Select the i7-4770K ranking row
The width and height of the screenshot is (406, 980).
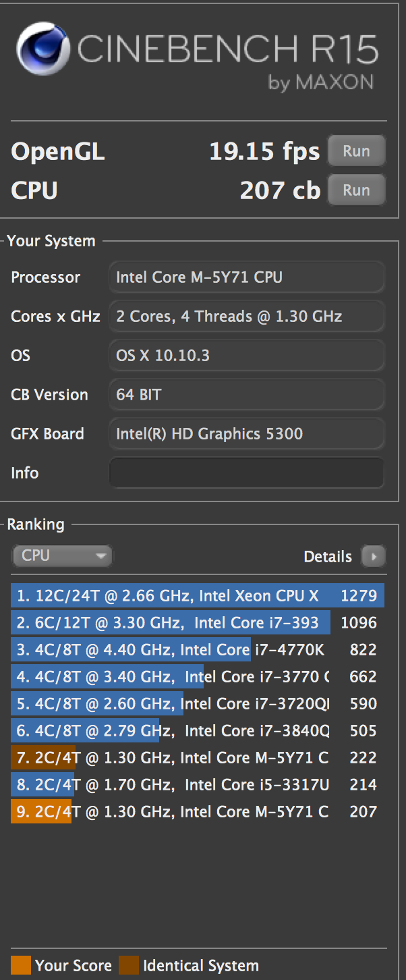pyautogui.click(x=197, y=650)
